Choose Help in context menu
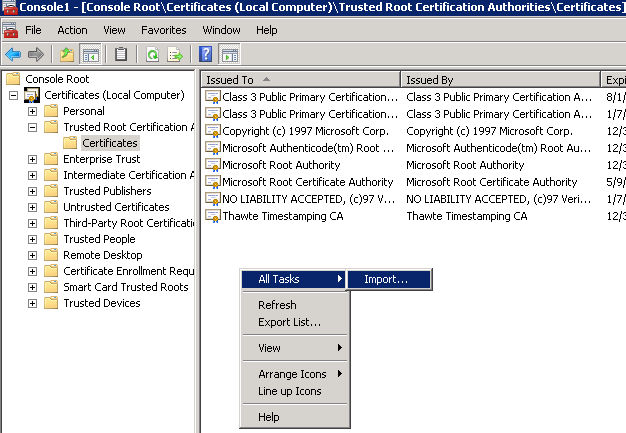 [295, 417]
